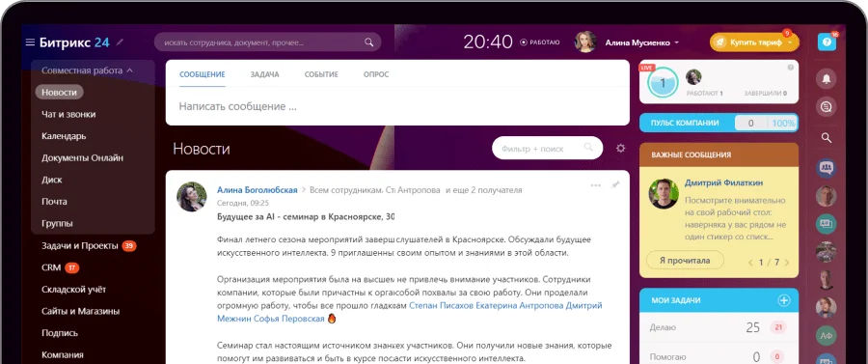Open chat bubble icon in right sidebar
This screenshot has width=868, height=364.
[x=826, y=107]
